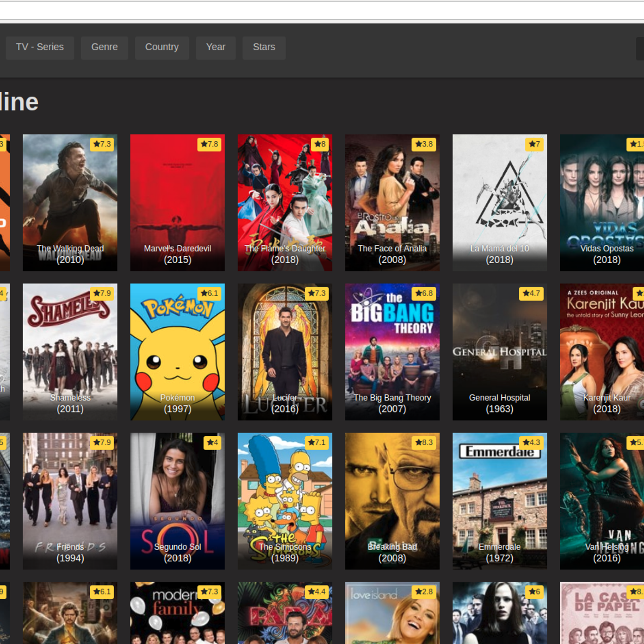
Task: Click the 2.8 star rating on Love Island
Action: (x=424, y=592)
